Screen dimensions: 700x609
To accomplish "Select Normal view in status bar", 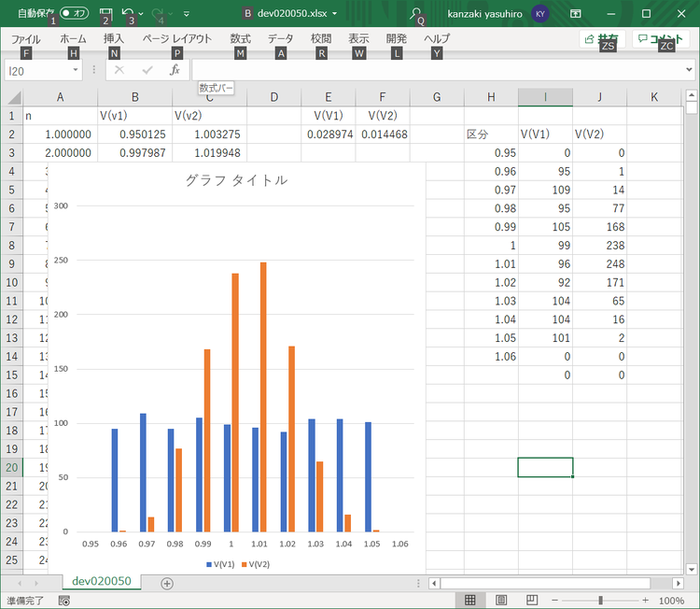I will click(470, 601).
